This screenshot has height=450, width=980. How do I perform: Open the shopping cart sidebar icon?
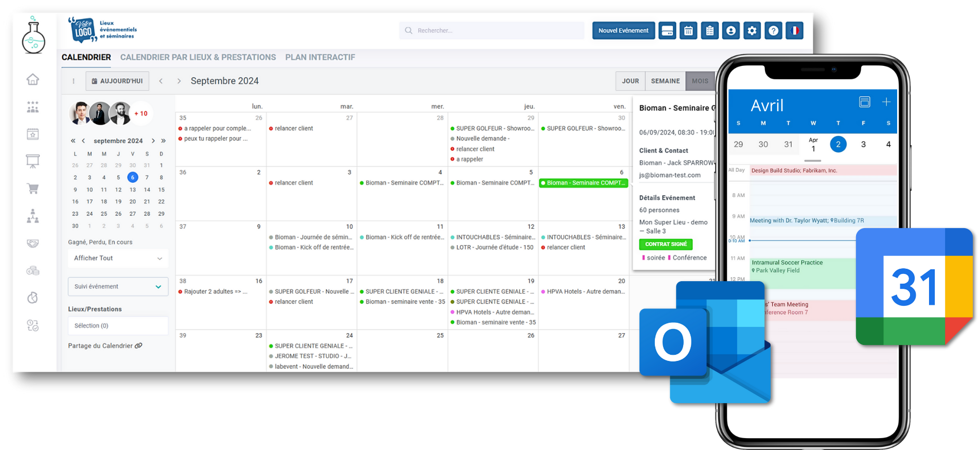[x=33, y=188]
